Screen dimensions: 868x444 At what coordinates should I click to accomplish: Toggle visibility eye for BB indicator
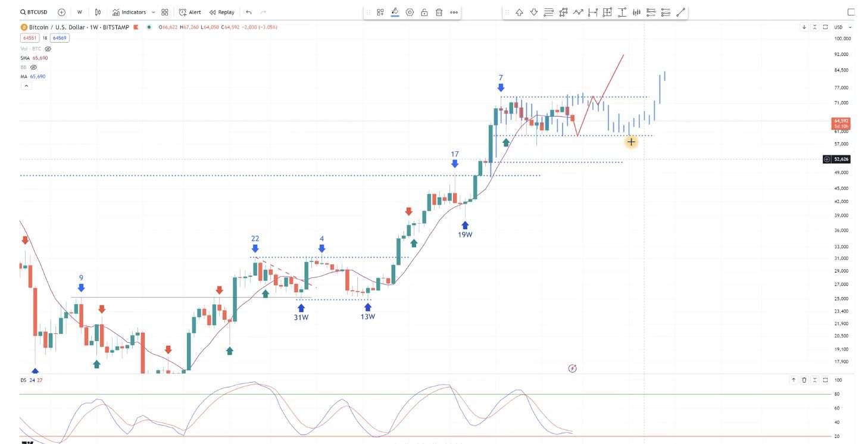pyautogui.click(x=33, y=67)
